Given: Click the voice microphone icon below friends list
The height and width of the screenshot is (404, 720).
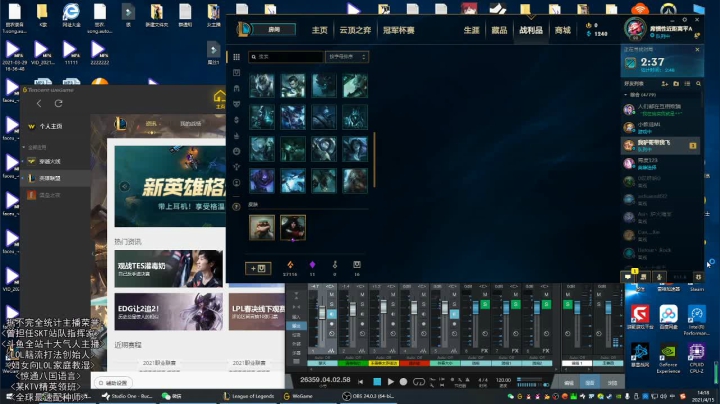Looking at the screenshot, I should 659,277.
